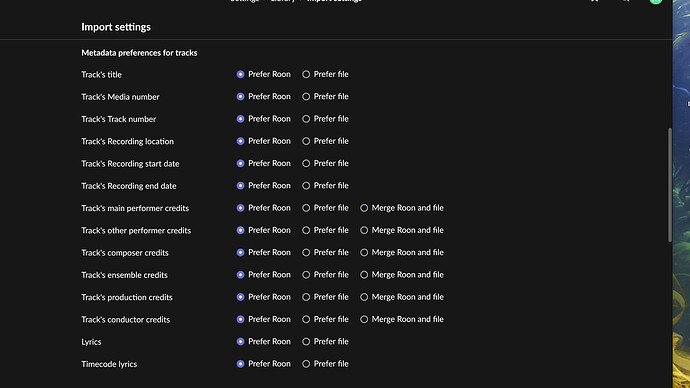The width and height of the screenshot is (690, 388).
Task: Click the "Track's conductor credits" label
Action: [x=125, y=320]
